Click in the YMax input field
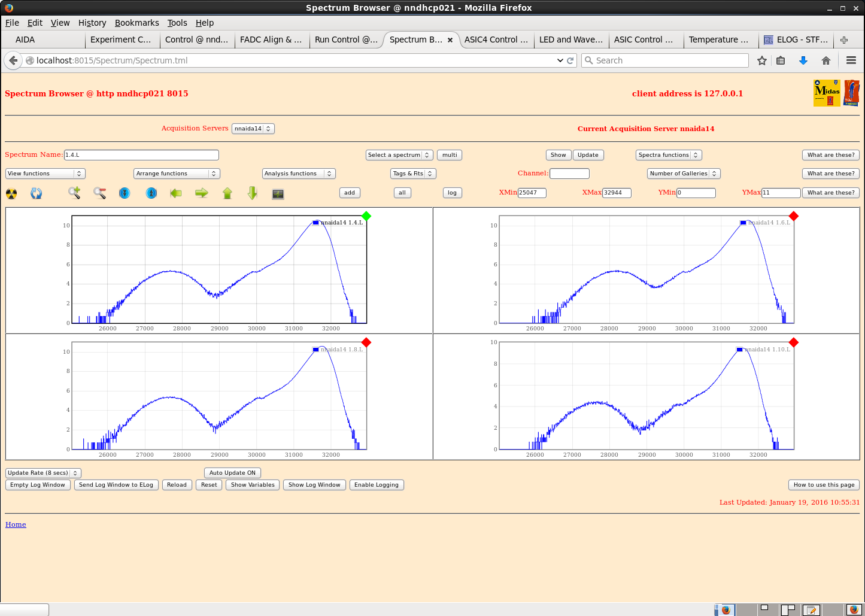The image size is (865, 616). (781, 193)
